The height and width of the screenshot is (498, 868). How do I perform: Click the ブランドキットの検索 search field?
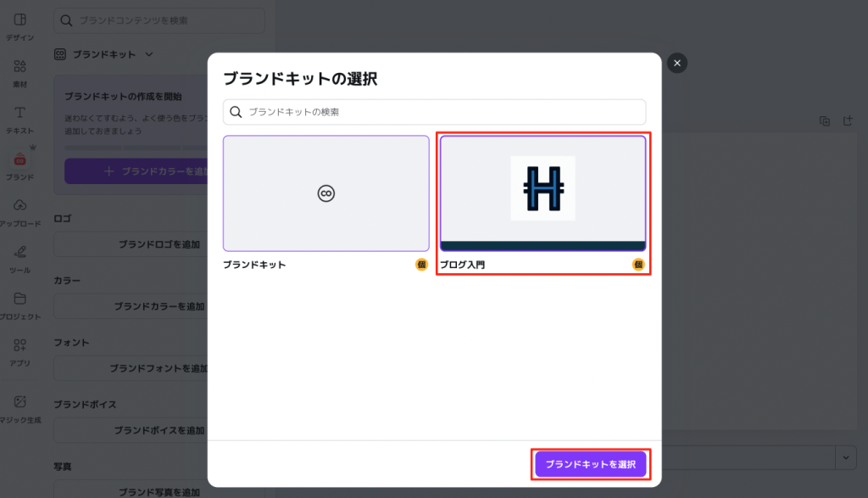tap(434, 112)
